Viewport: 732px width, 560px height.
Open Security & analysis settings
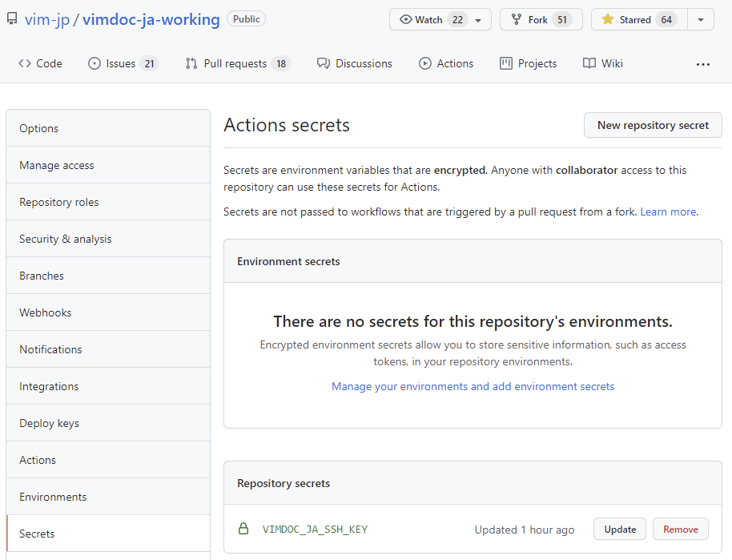tap(108, 239)
